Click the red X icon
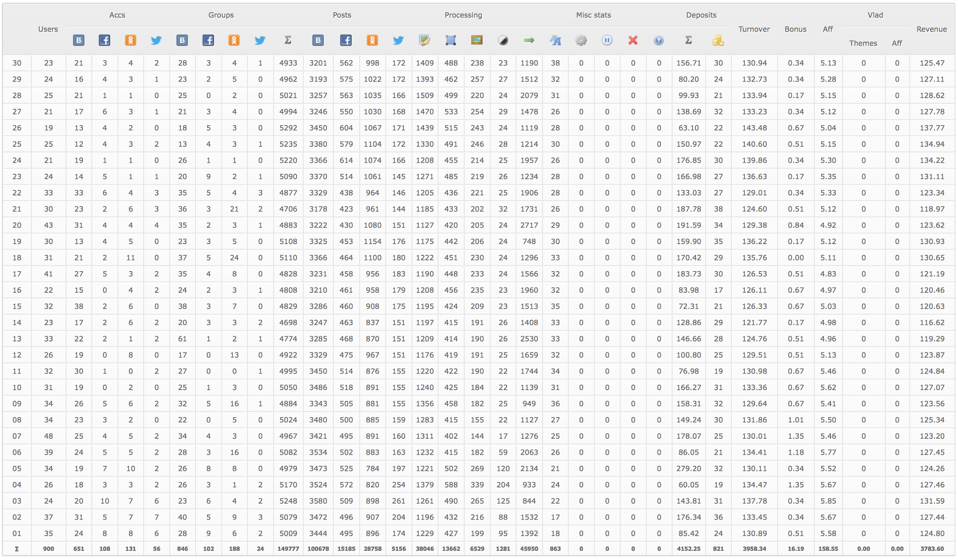 point(633,40)
